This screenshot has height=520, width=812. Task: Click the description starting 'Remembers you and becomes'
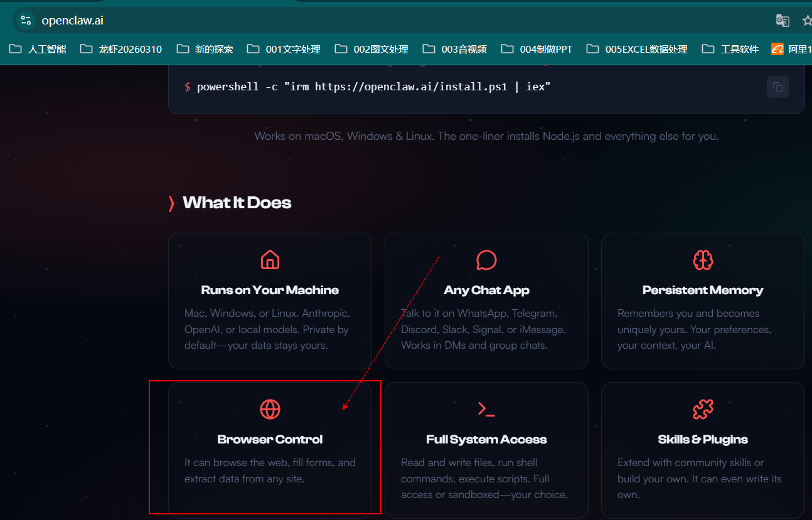[695, 329]
